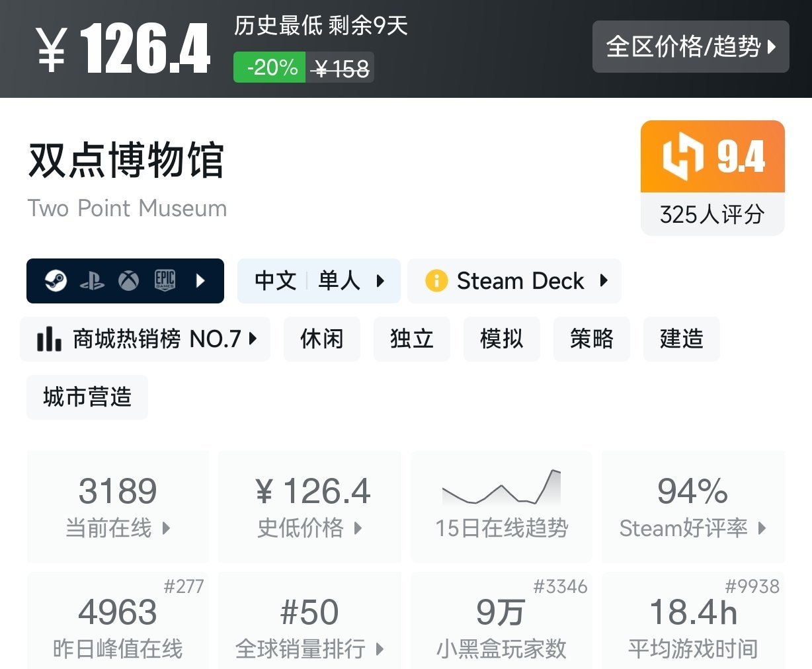The height and width of the screenshot is (669, 812).
Task: Select the 策略 tag
Action: pyautogui.click(x=592, y=339)
